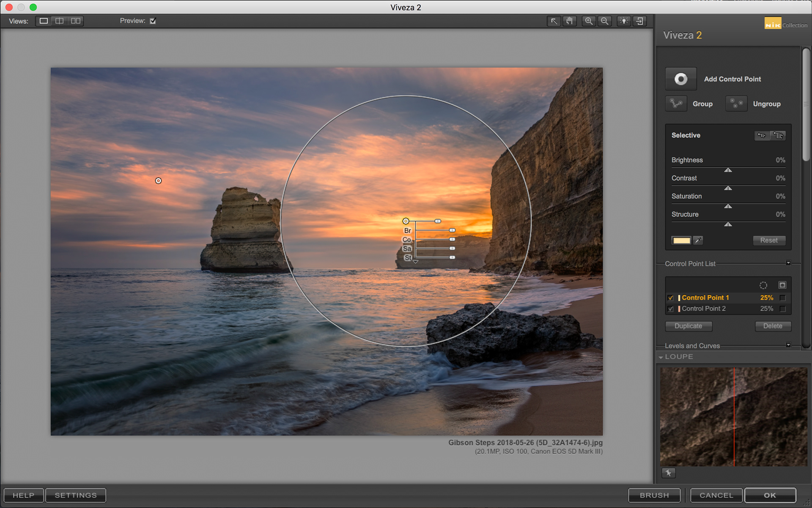Show the selection mask for Control Point 2
Image resolution: width=812 pixels, height=508 pixels.
(782, 309)
